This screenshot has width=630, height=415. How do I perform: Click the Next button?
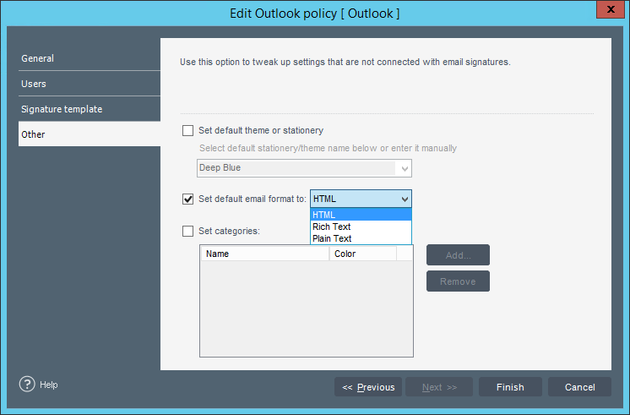point(439,387)
